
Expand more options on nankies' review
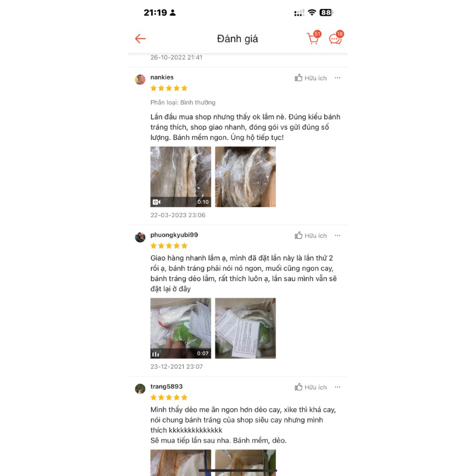tap(337, 78)
